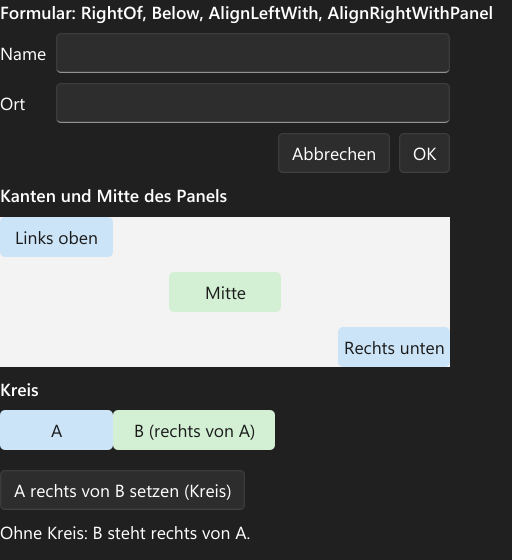The width and height of the screenshot is (512, 560).
Task: Select the Links oben box
Action: pyautogui.click(x=56, y=238)
